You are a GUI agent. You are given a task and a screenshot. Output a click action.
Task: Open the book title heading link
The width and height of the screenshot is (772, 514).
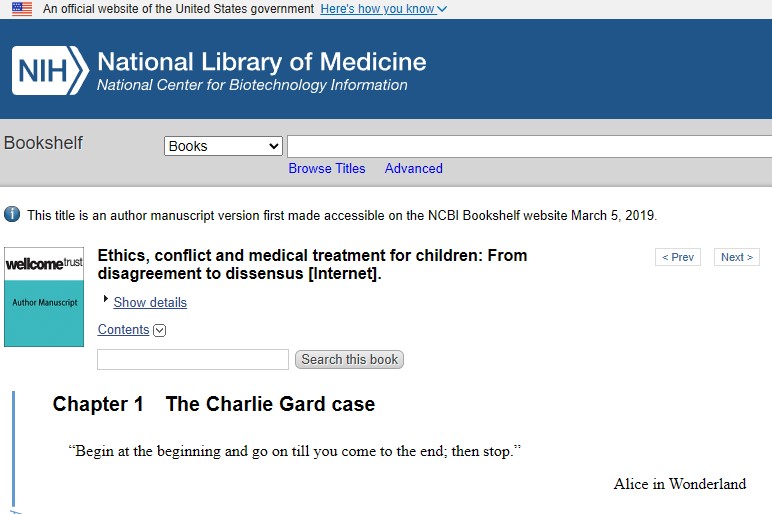[x=312, y=264]
